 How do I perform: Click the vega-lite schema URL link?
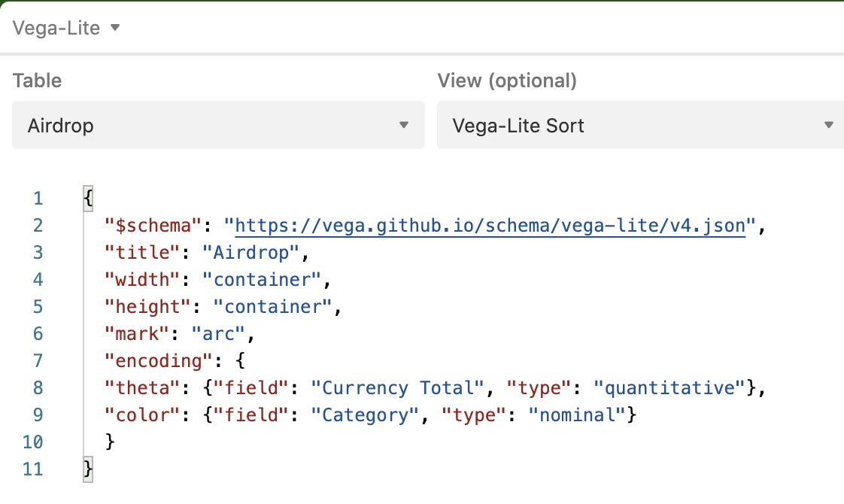coord(490,226)
